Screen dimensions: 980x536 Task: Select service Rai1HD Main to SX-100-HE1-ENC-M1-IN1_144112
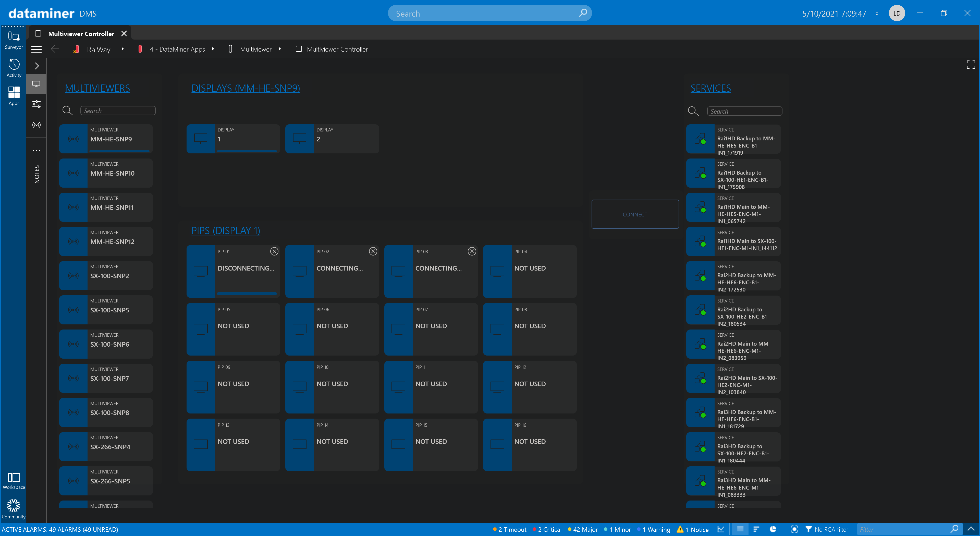[x=733, y=241]
